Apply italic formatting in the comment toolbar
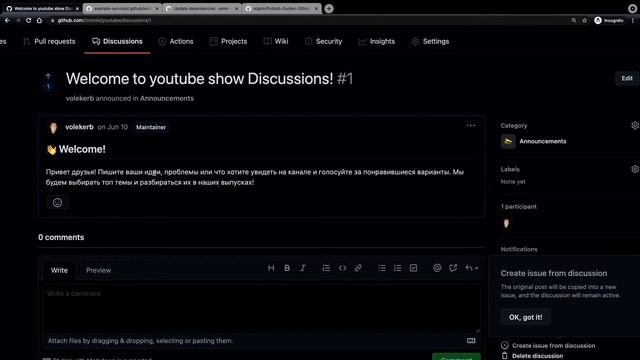Image resolution: width=640 pixels, height=360 pixels. tap(303, 268)
